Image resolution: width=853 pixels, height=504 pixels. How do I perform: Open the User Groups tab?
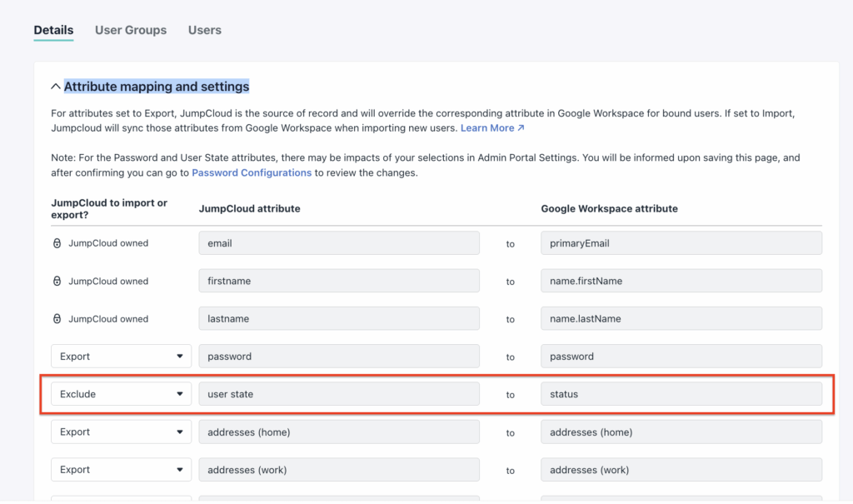pyautogui.click(x=131, y=30)
